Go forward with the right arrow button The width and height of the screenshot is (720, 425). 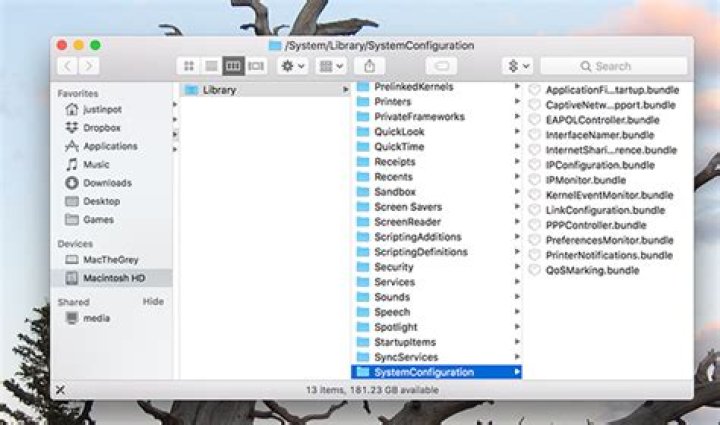[89, 66]
